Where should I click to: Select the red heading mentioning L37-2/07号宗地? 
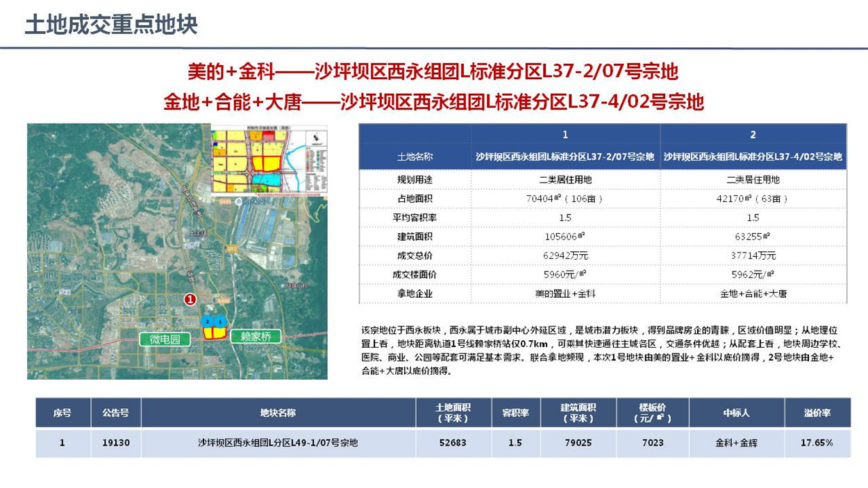coord(433,71)
